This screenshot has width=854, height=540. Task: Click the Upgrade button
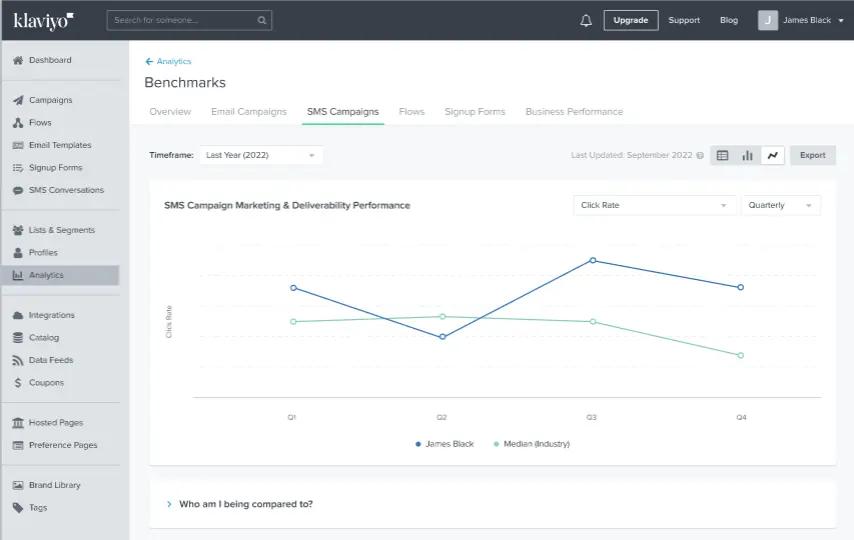(x=631, y=20)
